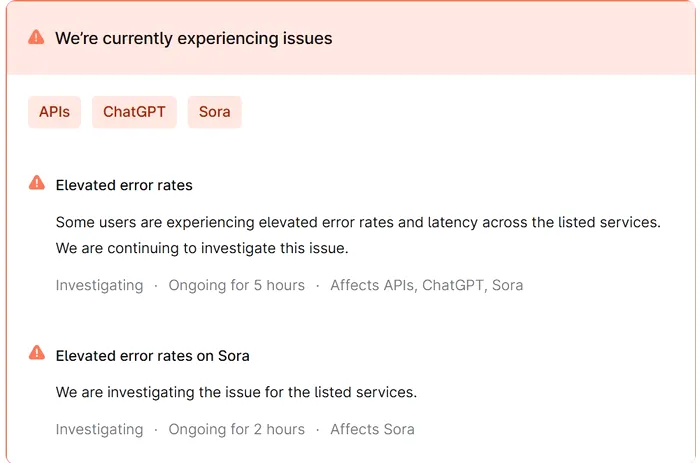The image size is (700, 463).
Task: Open the Elevated error rates incident
Action: pyautogui.click(x=124, y=185)
